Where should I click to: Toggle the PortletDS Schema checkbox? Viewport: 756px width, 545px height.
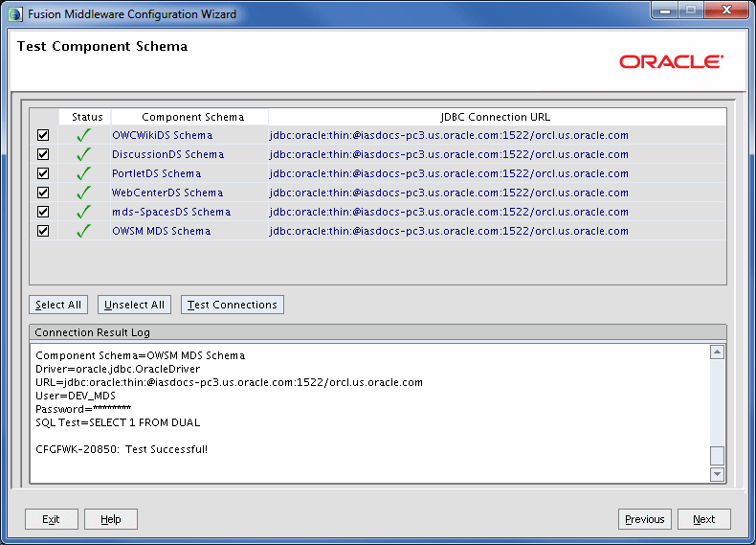(x=43, y=173)
